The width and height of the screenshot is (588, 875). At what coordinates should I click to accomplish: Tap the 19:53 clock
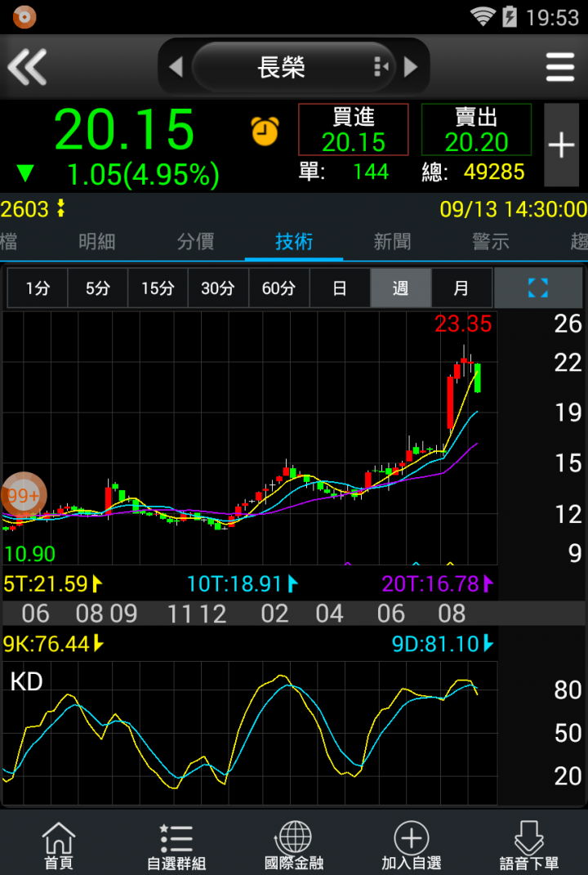[552, 17]
